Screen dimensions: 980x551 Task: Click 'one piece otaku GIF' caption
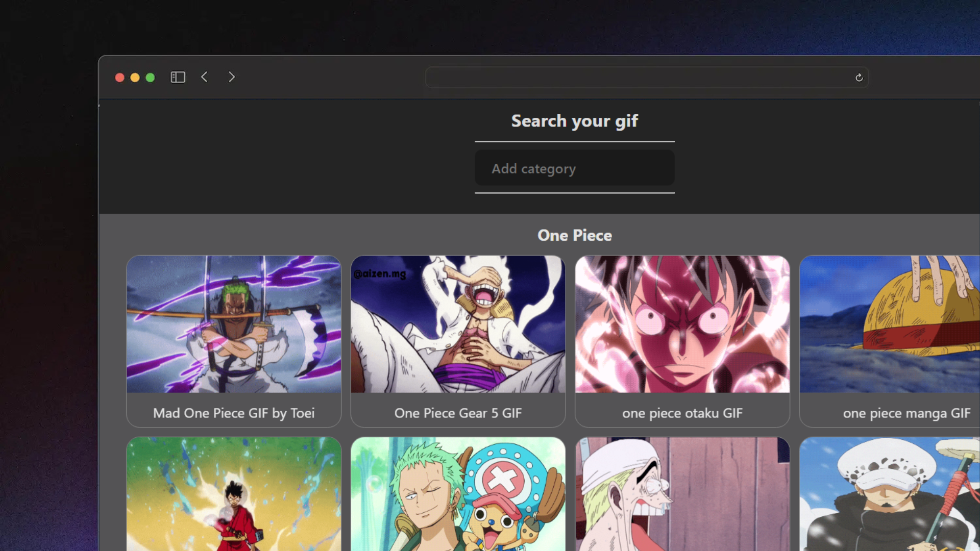(x=682, y=413)
